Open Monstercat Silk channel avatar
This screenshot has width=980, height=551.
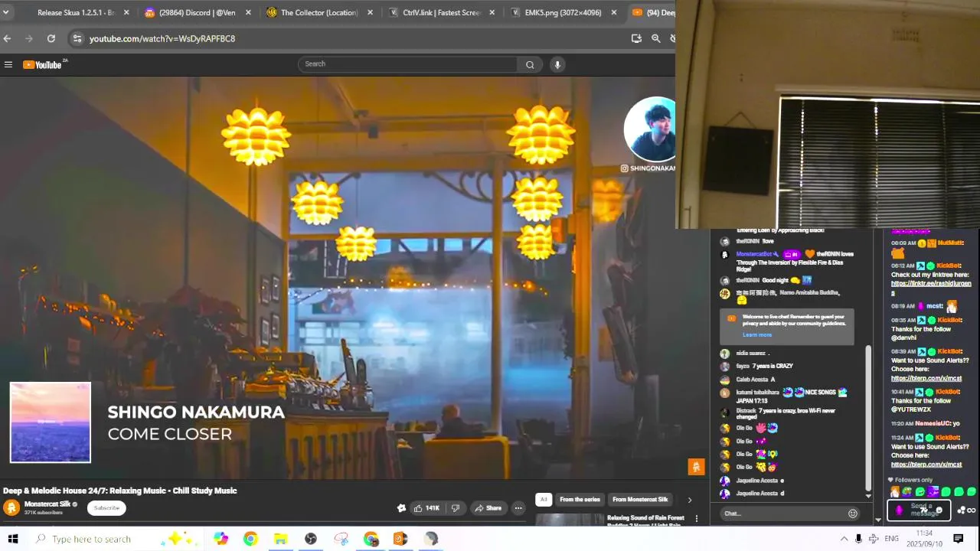[x=11, y=508]
